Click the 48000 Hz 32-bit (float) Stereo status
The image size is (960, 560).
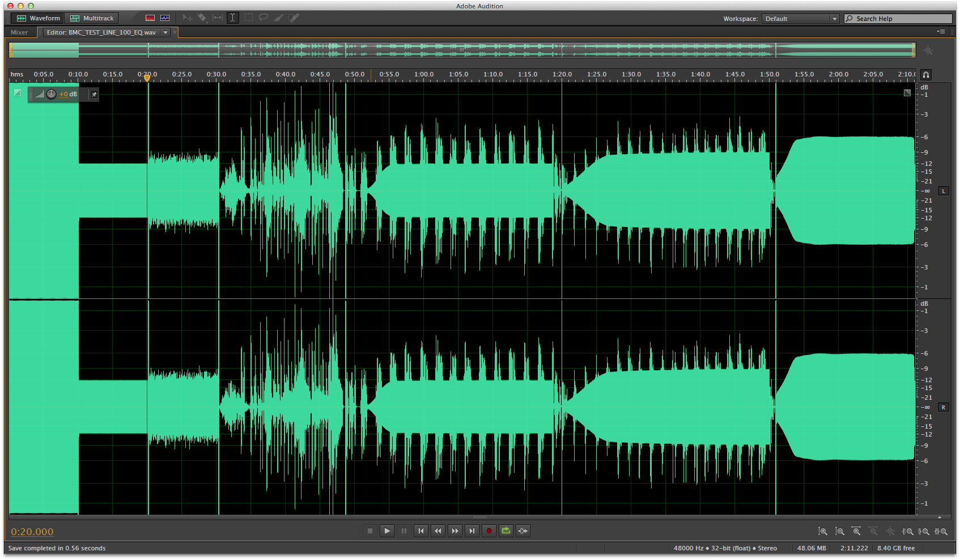pyautogui.click(x=725, y=548)
